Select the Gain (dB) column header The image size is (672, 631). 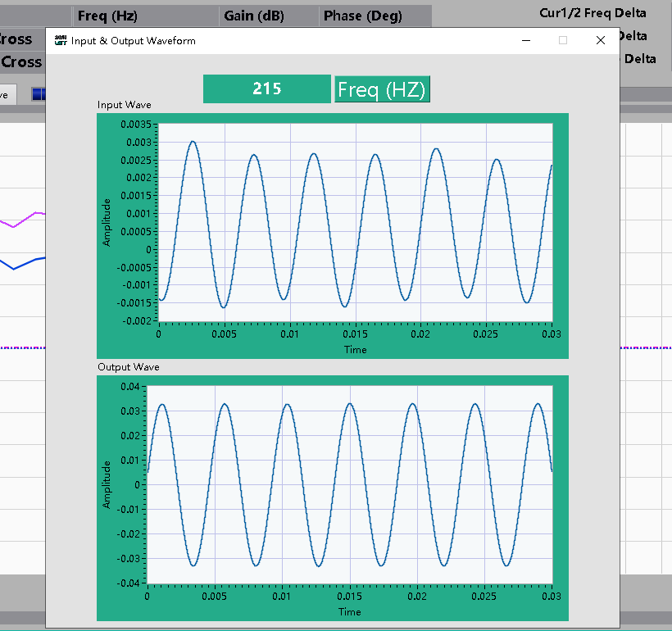pos(253,15)
